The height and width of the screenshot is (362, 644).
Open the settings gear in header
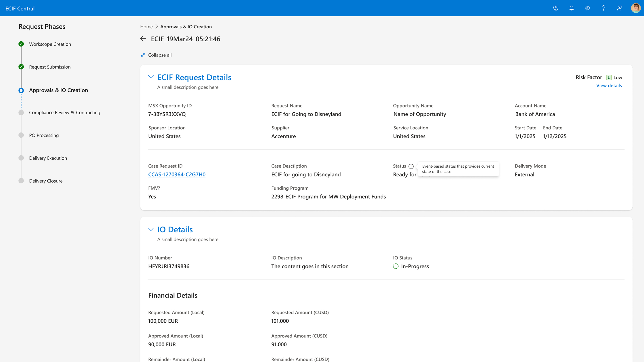pyautogui.click(x=587, y=8)
